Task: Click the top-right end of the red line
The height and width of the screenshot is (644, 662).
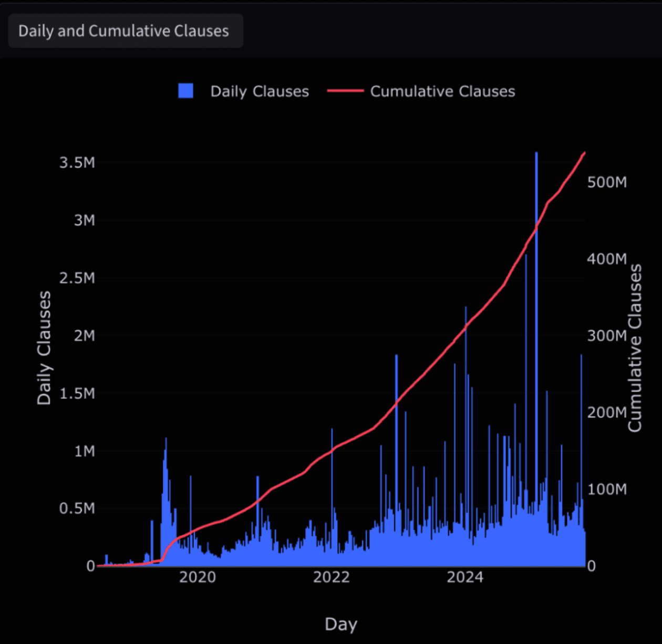Action: 585,153
